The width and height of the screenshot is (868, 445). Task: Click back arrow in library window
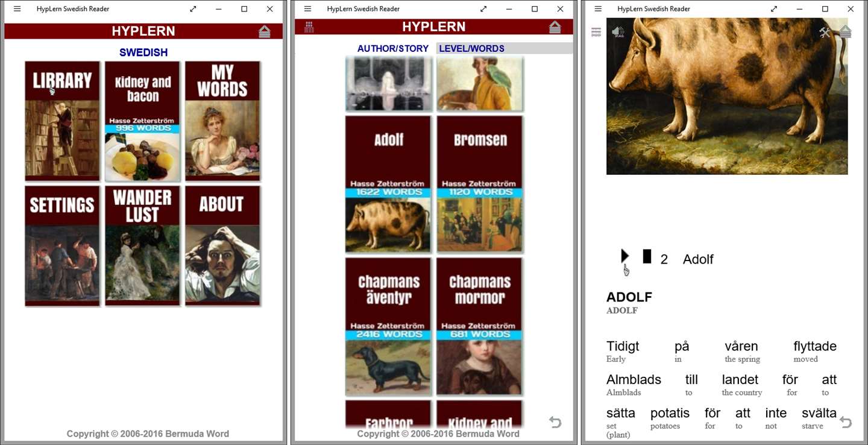point(555,423)
